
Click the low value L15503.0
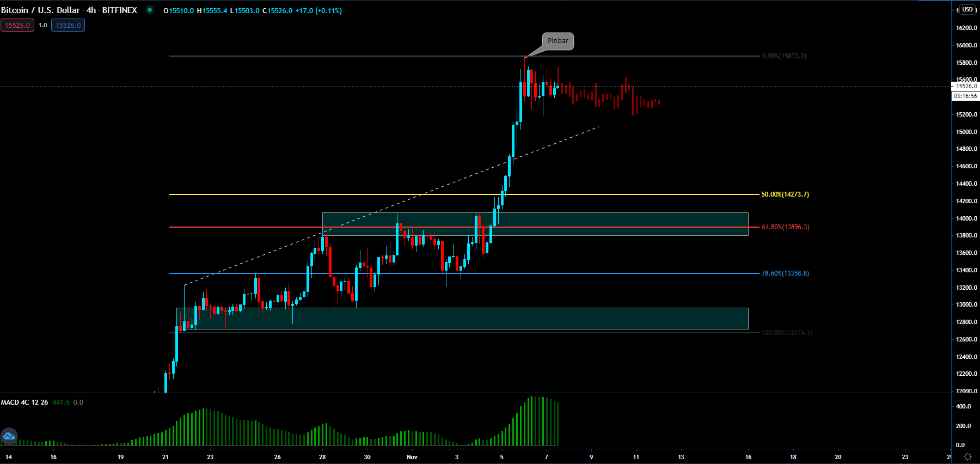244,11
